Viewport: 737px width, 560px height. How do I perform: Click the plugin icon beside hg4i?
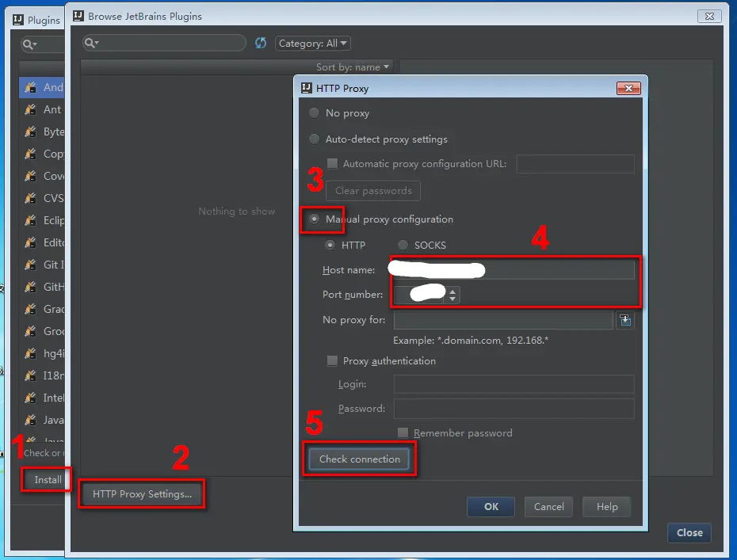(30, 353)
